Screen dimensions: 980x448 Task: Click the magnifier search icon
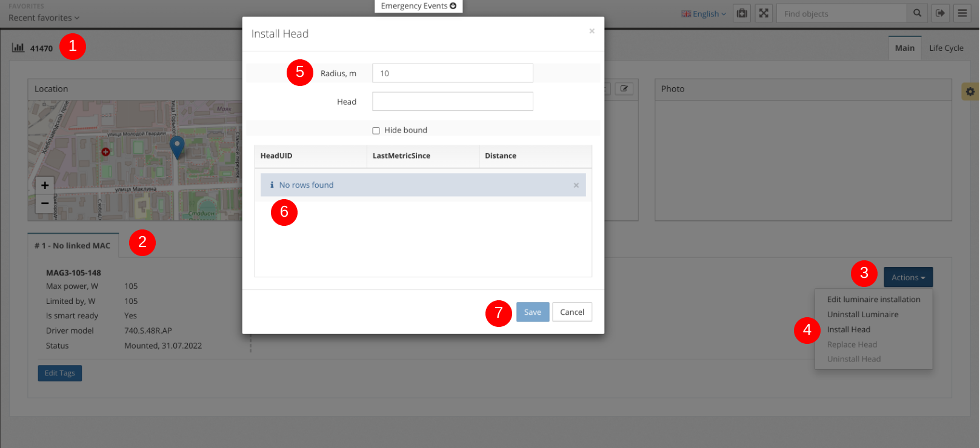(917, 13)
